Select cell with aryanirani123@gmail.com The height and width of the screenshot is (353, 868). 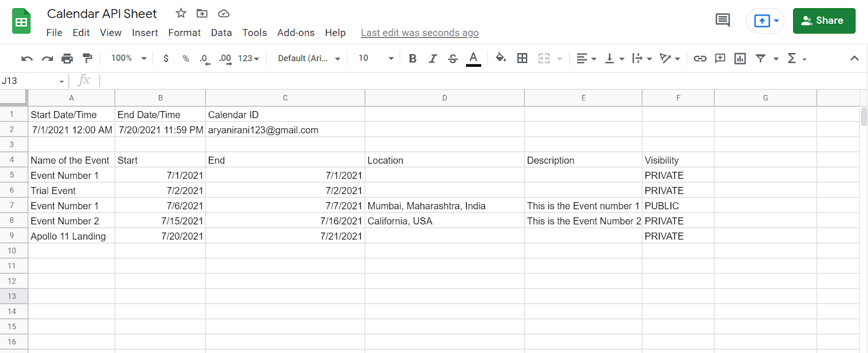(285, 130)
